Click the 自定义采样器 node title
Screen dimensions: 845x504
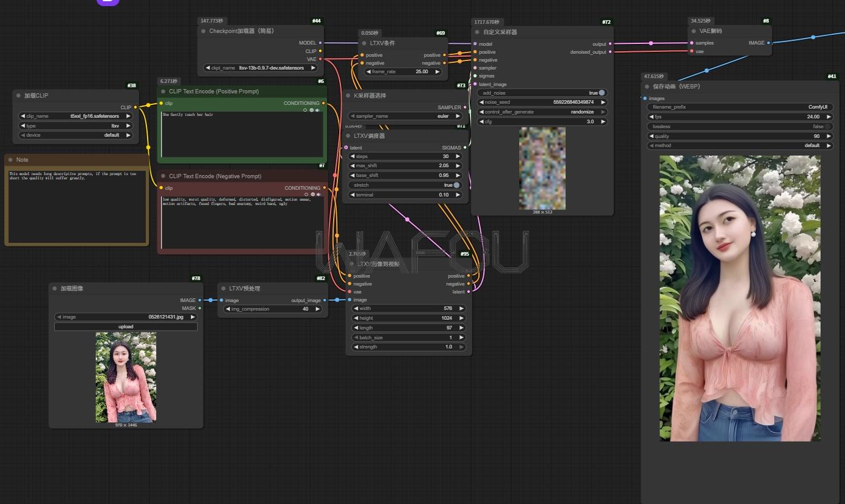pyautogui.click(x=500, y=32)
